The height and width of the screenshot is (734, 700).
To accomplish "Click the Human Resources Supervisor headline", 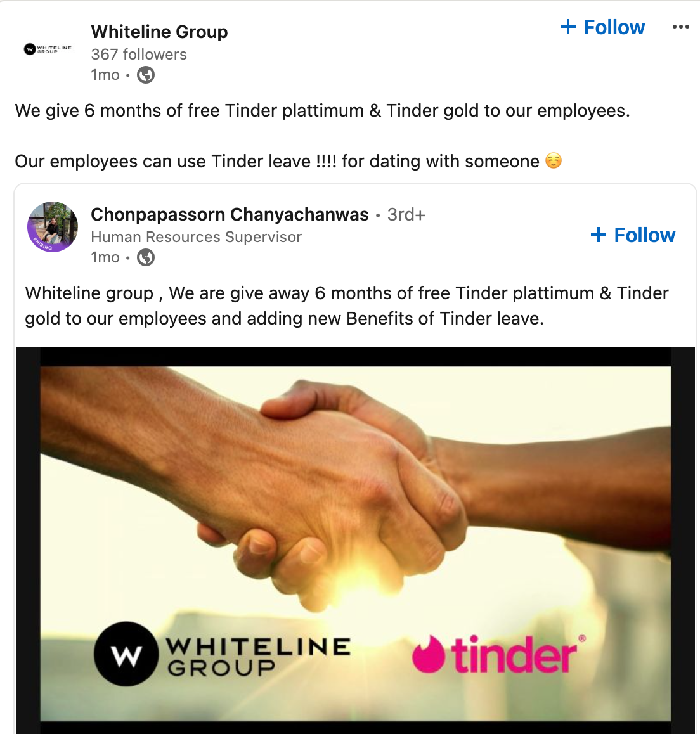I will pyautogui.click(x=196, y=237).
